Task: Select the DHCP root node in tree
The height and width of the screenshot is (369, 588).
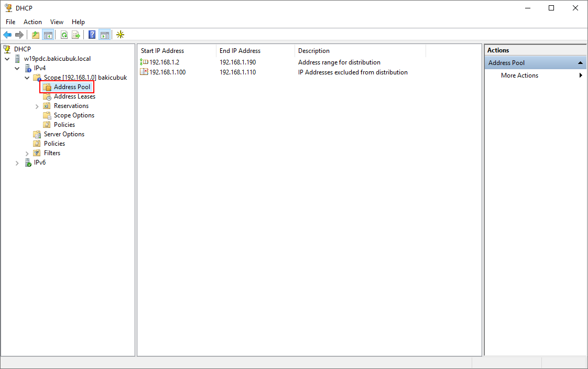Action: 23,49
